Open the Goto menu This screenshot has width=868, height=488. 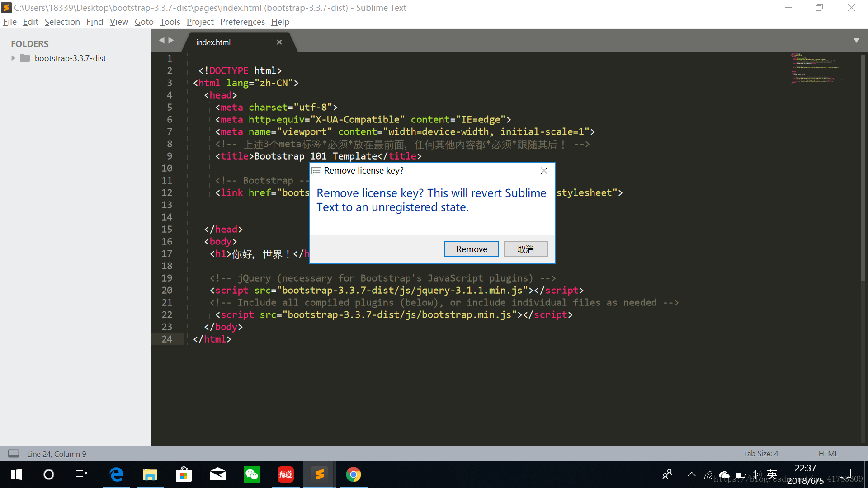click(144, 22)
